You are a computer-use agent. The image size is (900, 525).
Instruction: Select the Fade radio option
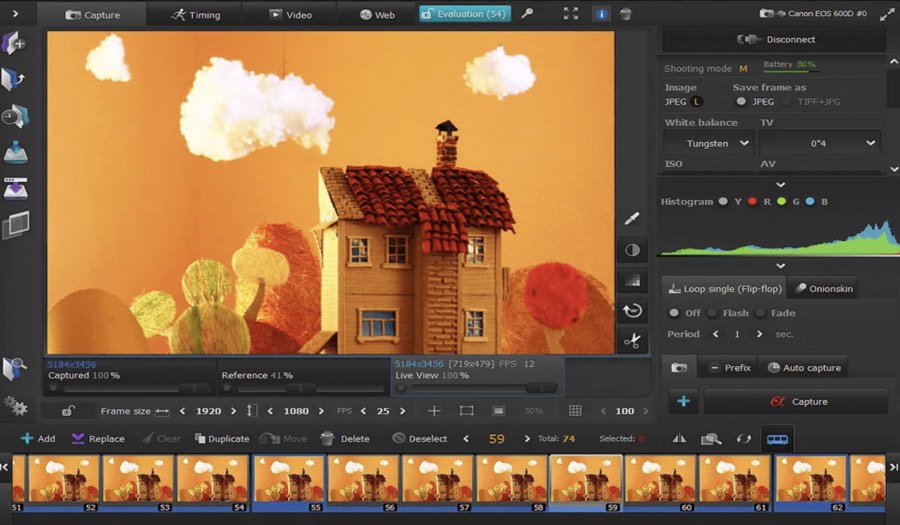[x=760, y=313]
